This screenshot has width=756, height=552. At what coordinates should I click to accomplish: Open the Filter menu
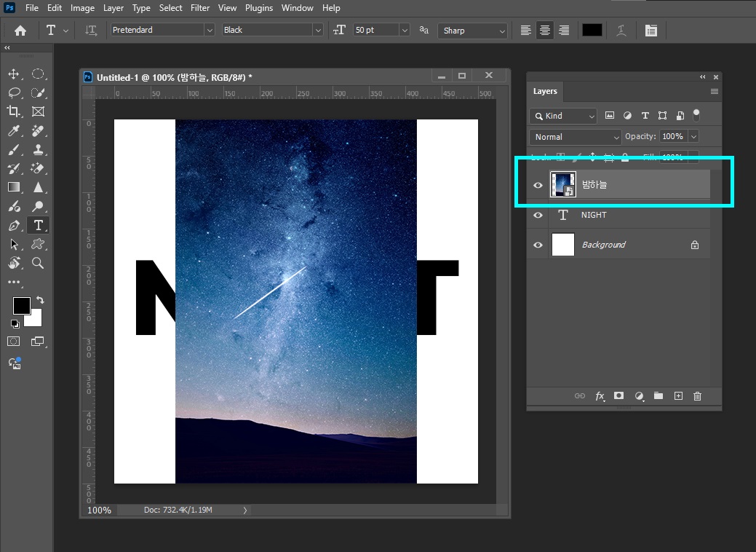click(x=199, y=8)
